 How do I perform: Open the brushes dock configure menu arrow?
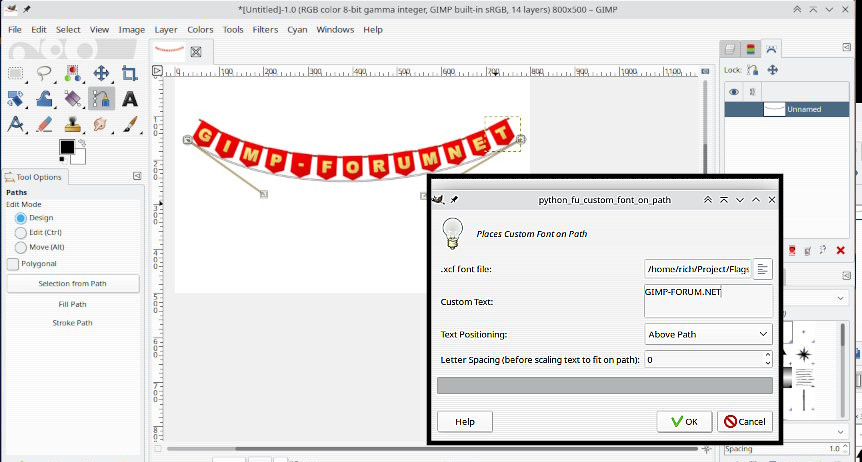(x=847, y=275)
